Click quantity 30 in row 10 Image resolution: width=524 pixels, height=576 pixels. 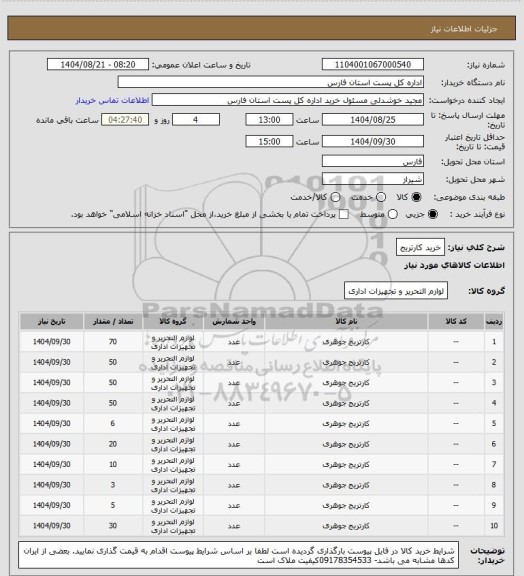[x=113, y=526]
